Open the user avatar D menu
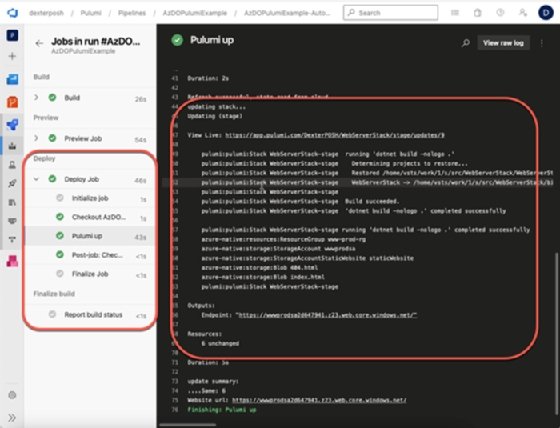Screen dimensions: 560x428 point(546,13)
